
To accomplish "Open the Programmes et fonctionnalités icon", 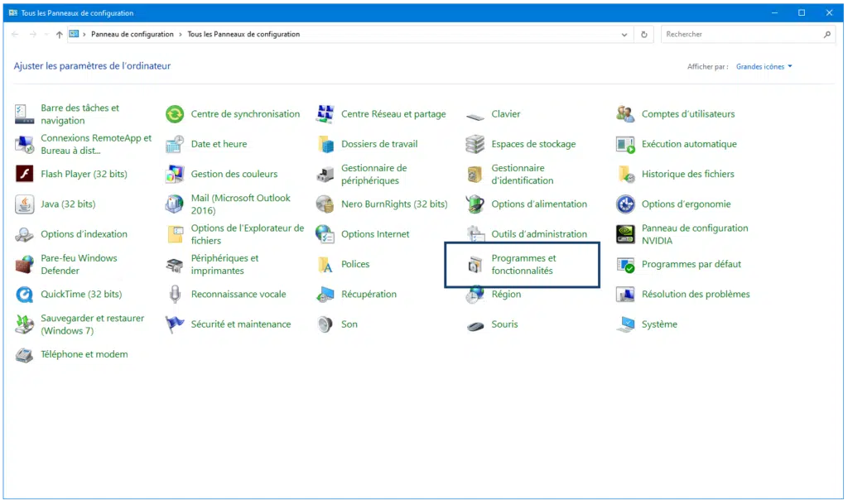I will coord(475,264).
